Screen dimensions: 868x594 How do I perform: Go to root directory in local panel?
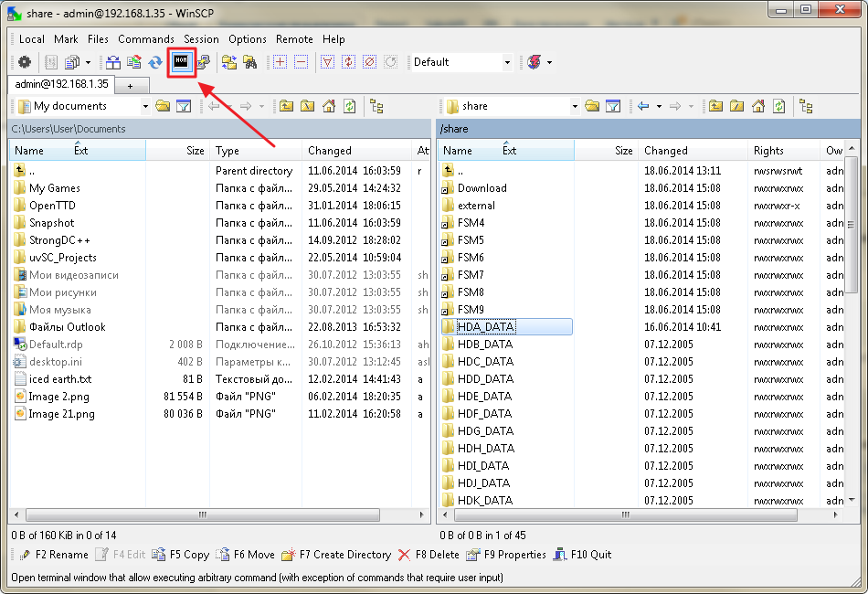pos(308,106)
